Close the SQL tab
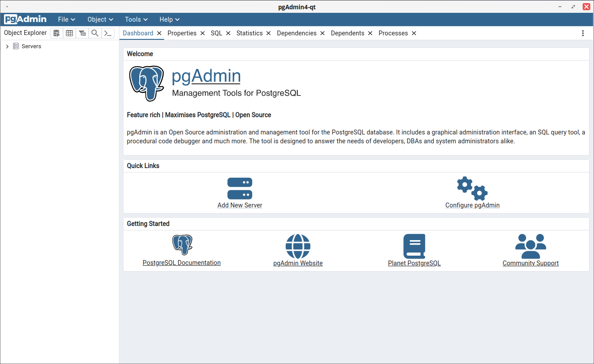The image size is (594, 364). tap(228, 33)
